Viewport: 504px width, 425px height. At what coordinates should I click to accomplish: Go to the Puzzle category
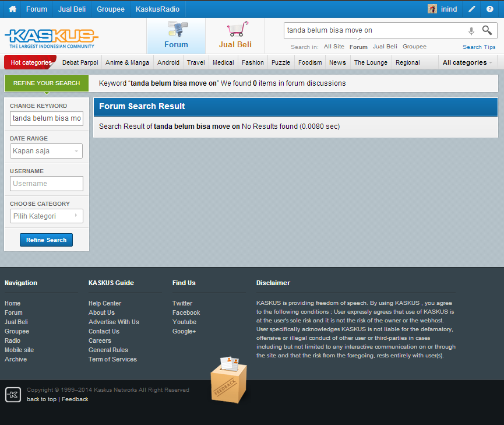point(281,62)
